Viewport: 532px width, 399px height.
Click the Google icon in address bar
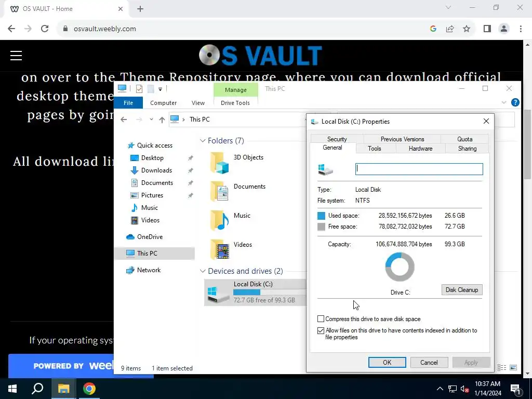click(433, 29)
